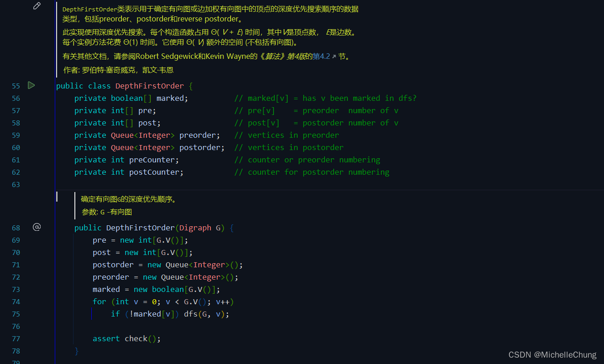Open the 第4.2 section link

click(324, 57)
